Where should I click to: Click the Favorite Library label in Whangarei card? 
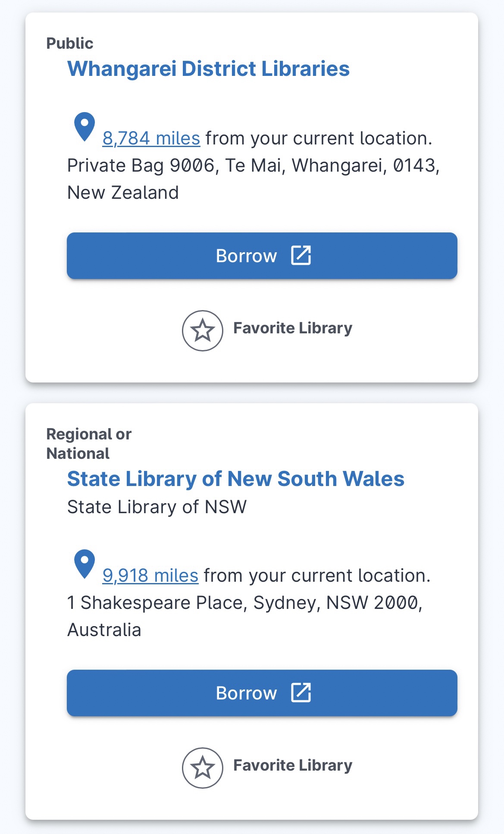(292, 328)
